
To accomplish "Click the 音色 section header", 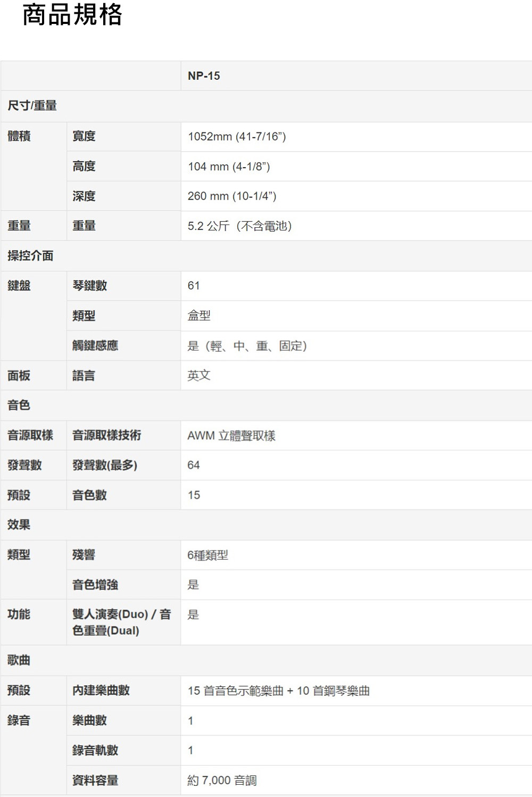I will (x=19, y=405).
